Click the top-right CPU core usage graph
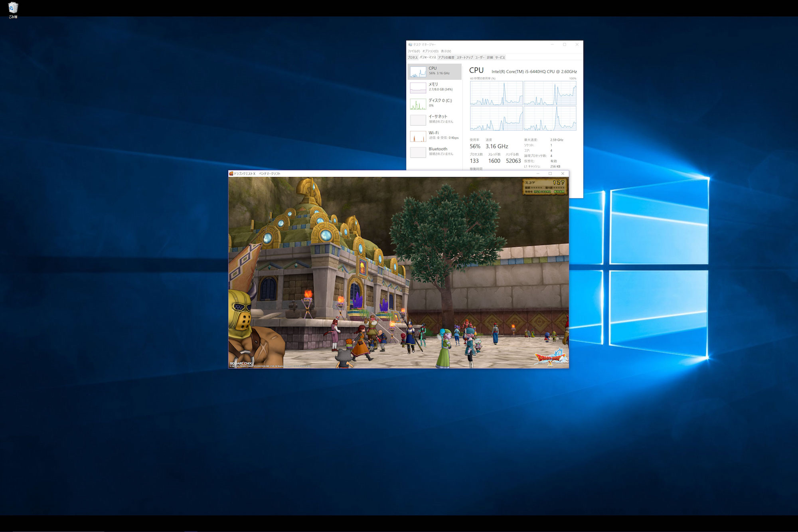The height and width of the screenshot is (532, 798). 550,93
